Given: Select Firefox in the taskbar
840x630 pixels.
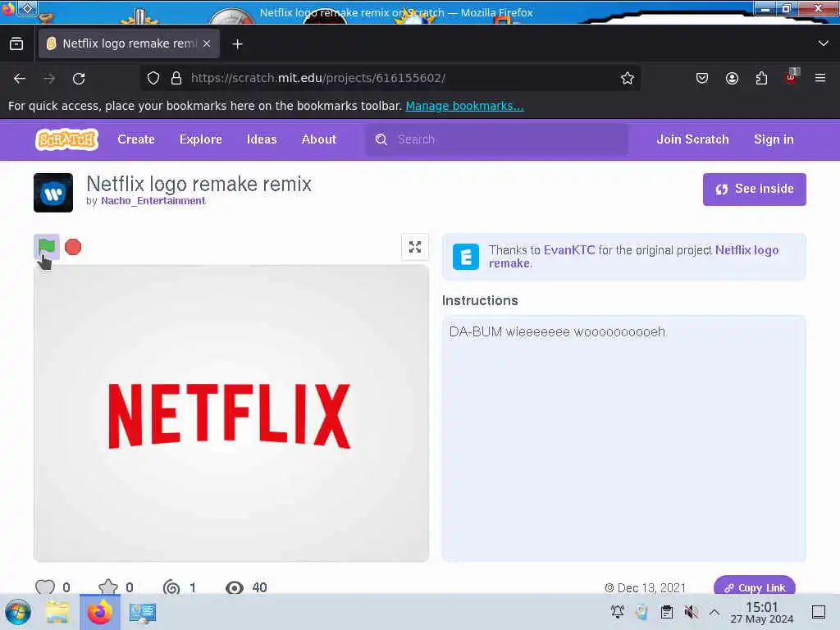Looking at the screenshot, I should click(99, 612).
